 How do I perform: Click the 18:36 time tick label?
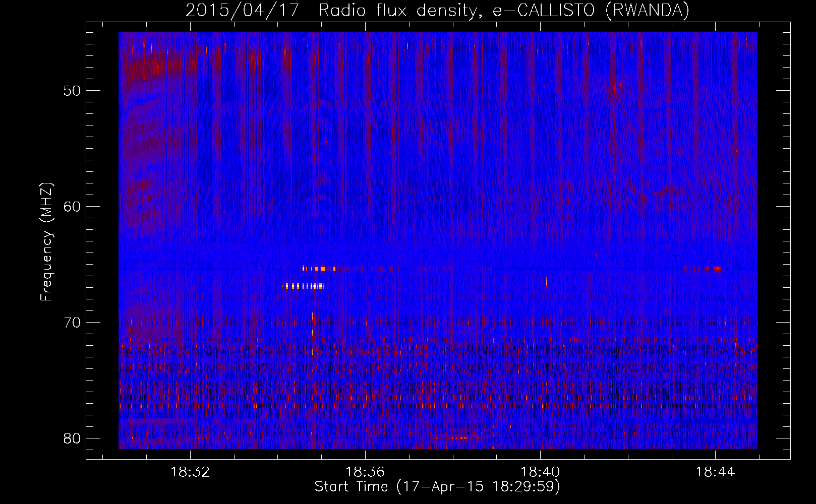point(365,472)
